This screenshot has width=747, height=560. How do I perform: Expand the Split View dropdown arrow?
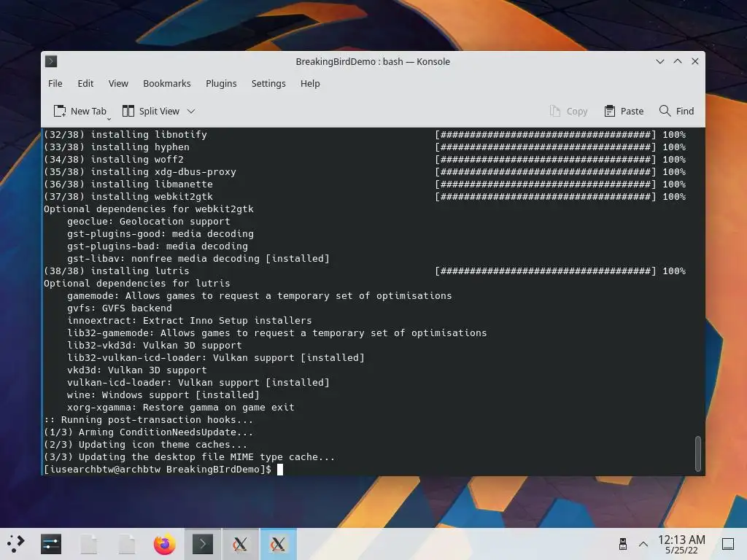tap(191, 112)
